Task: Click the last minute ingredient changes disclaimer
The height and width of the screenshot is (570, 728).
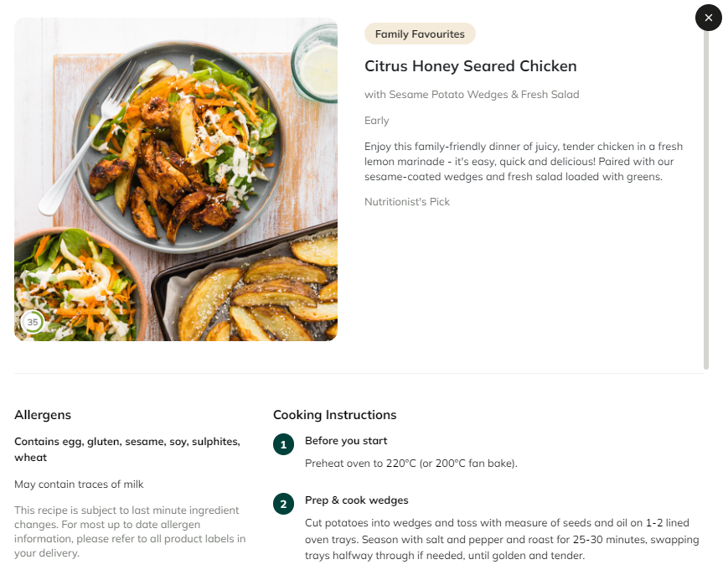Action: pos(130,531)
